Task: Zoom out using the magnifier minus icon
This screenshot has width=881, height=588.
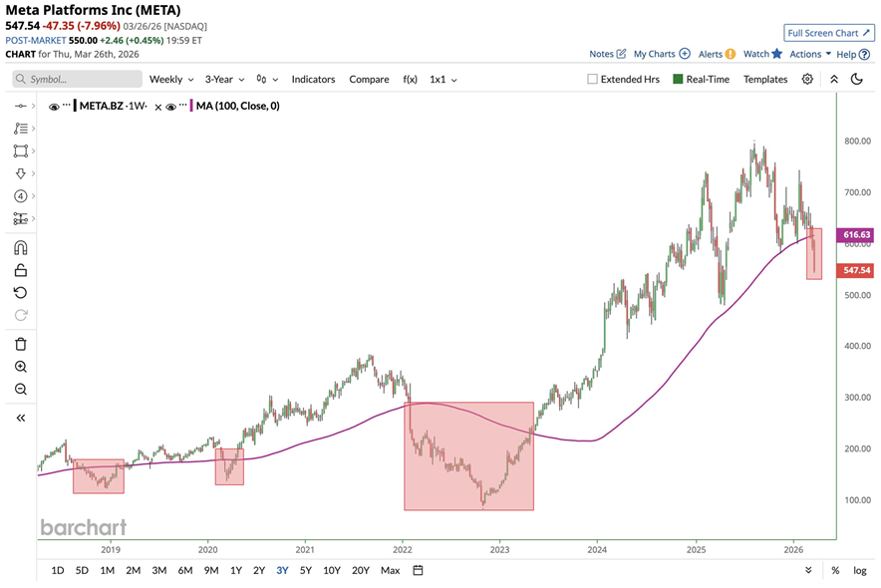Action: [x=21, y=390]
